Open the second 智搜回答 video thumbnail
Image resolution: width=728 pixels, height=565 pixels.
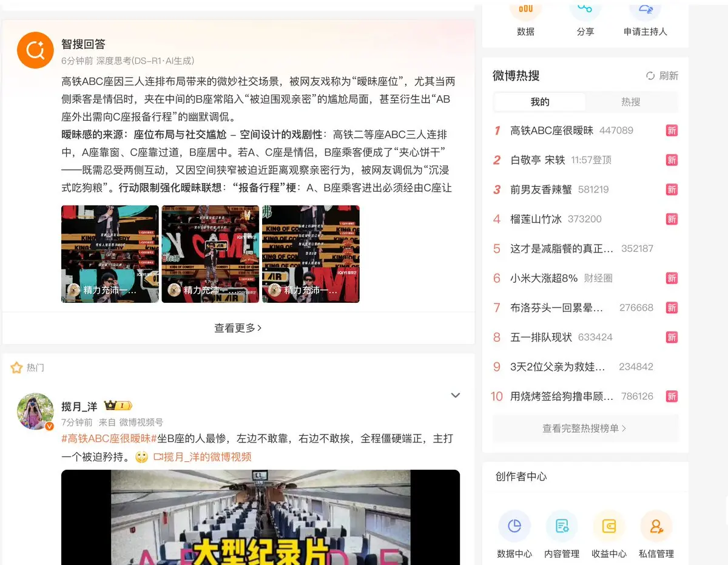click(211, 254)
